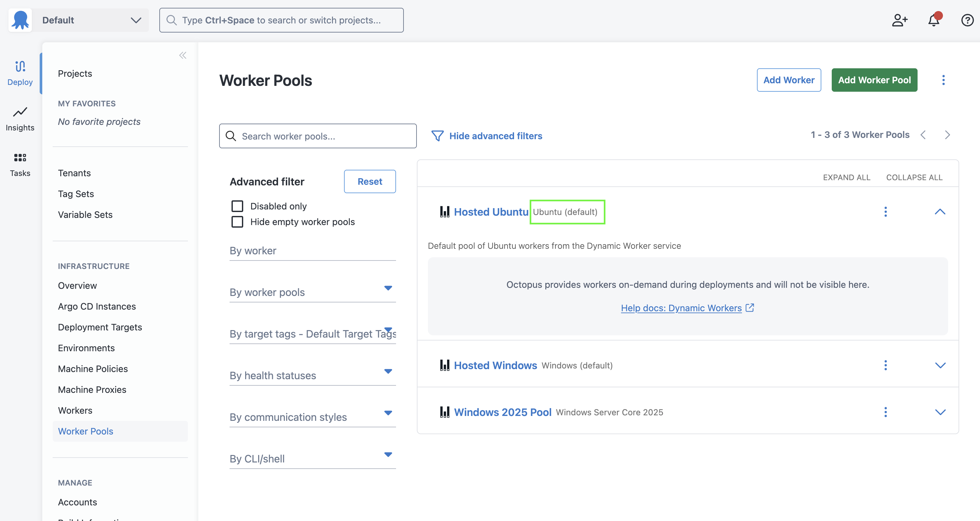Viewport: 980px width, 521px height.
Task: Select Deployment Targets in sidebar
Action: 100,327
